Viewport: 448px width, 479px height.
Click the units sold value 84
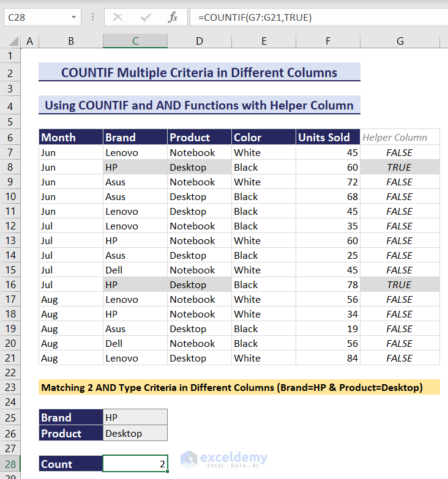328,358
